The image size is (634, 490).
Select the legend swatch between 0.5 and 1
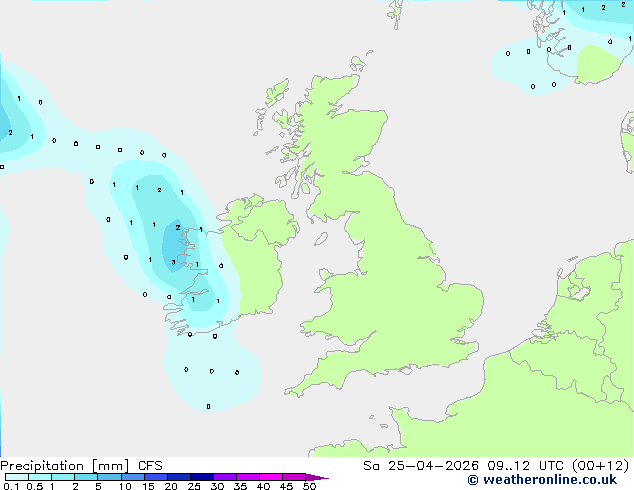click(40, 477)
